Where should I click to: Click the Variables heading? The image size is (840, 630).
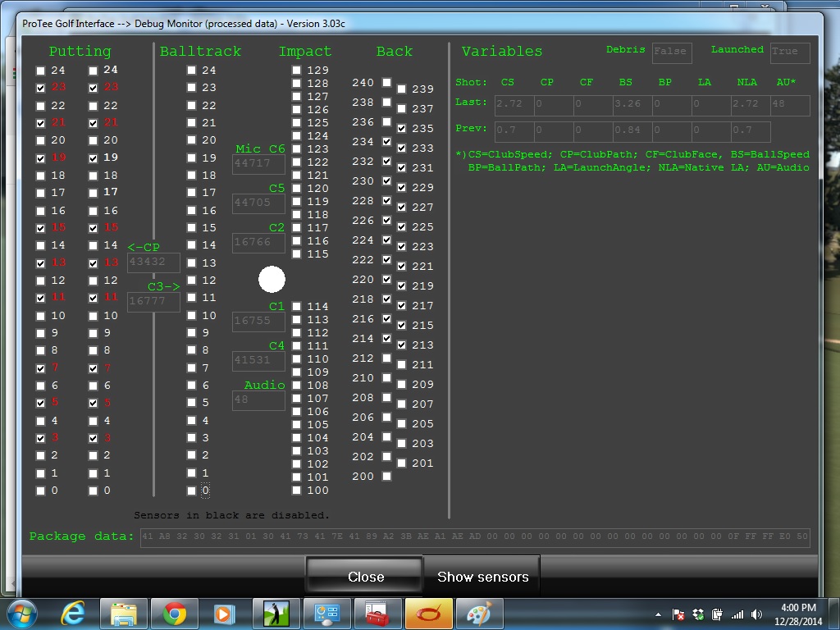click(x=502, y=52)
